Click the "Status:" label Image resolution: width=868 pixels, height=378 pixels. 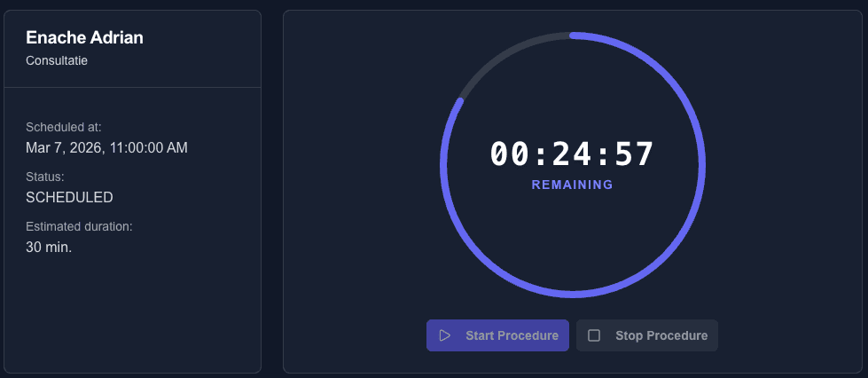[x=45, y=177]
